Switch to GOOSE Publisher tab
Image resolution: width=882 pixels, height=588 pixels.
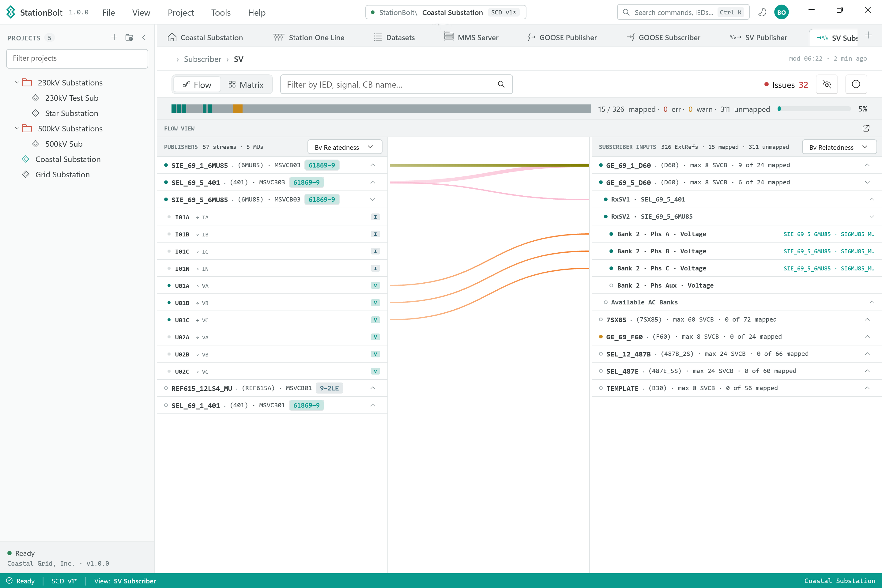coord(563,37)
